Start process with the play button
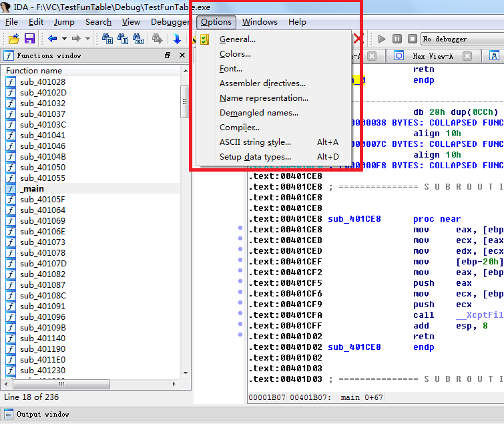This screenshot has height=424, width=504. coord(382,39)
